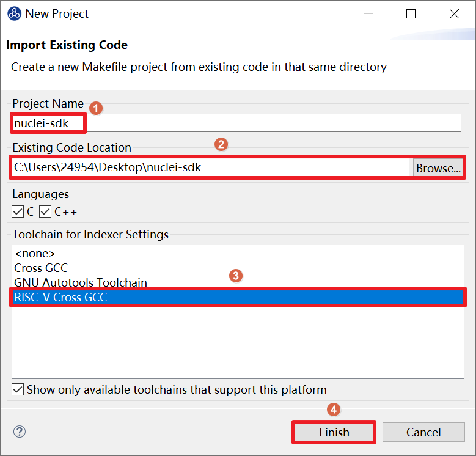Select RISC-V Cross GCC toolchain
The width and height of the screenshot is (476, 456).
tap(60, 298)
